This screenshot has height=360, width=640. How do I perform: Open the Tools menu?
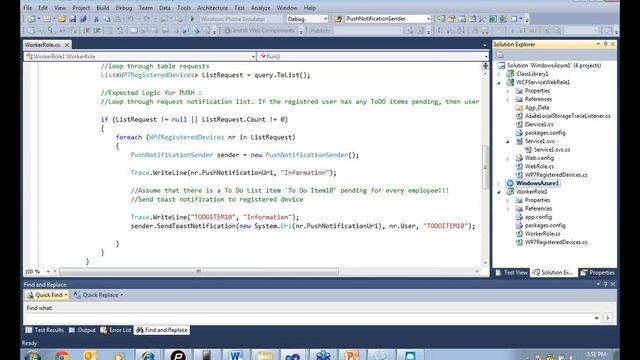[184, 8]
